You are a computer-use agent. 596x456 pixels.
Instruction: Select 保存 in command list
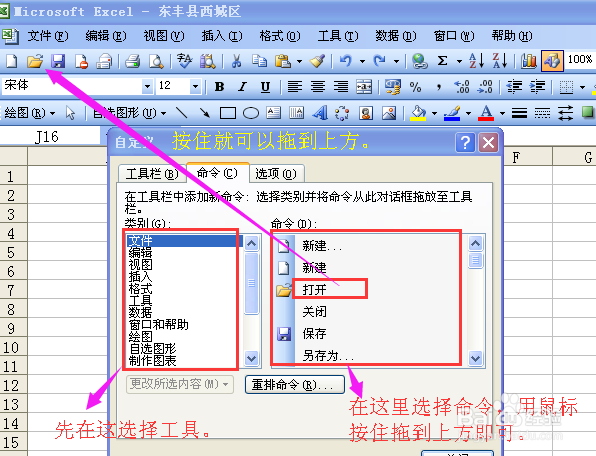point(314,334)
